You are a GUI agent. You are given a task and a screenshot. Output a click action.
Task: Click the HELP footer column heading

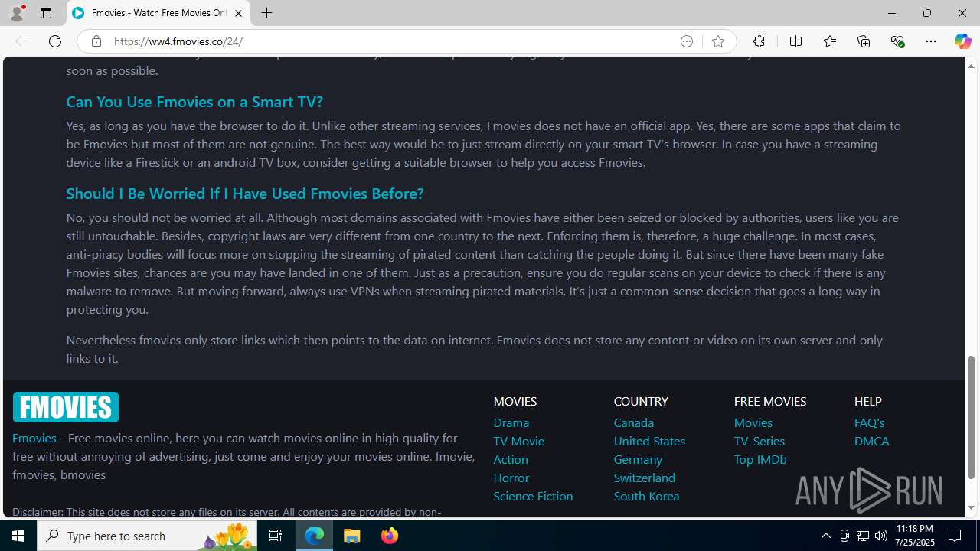[868, 401]
